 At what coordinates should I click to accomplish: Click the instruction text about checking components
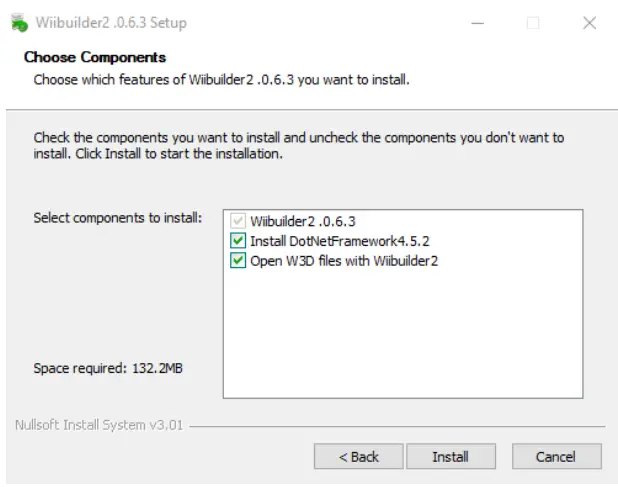pyautogui.click(x=298, y=145)
